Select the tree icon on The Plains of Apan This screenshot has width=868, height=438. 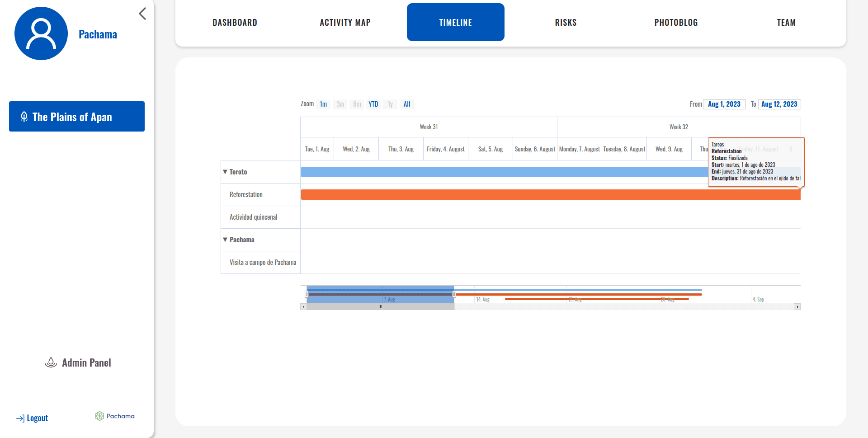tap(24, 117)
